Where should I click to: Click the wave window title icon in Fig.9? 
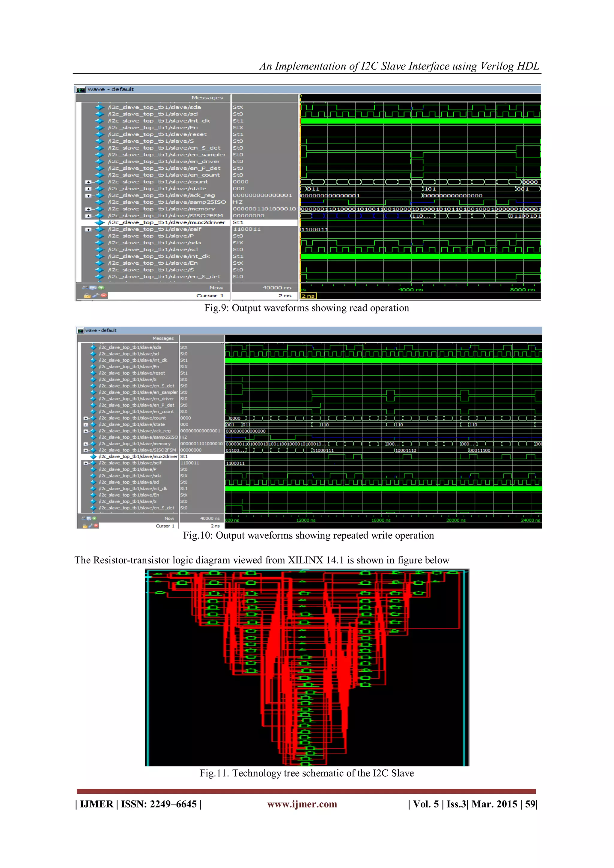coord(81,90)
